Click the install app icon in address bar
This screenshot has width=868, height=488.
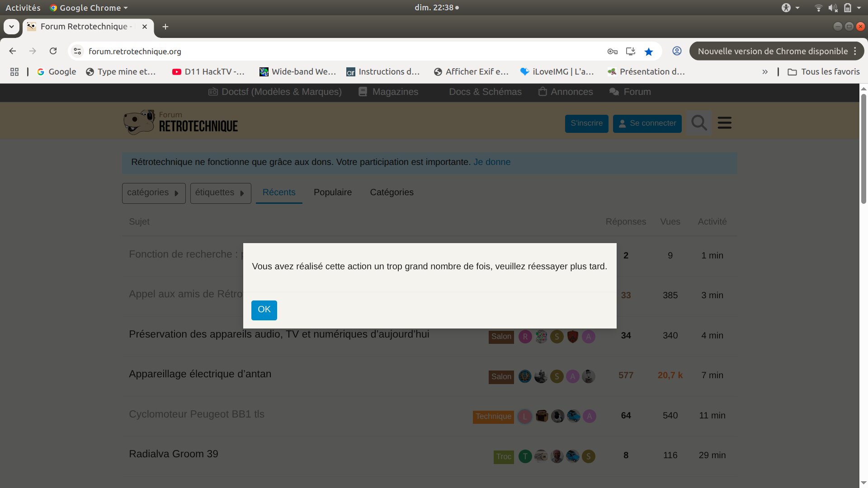[631, 52]
